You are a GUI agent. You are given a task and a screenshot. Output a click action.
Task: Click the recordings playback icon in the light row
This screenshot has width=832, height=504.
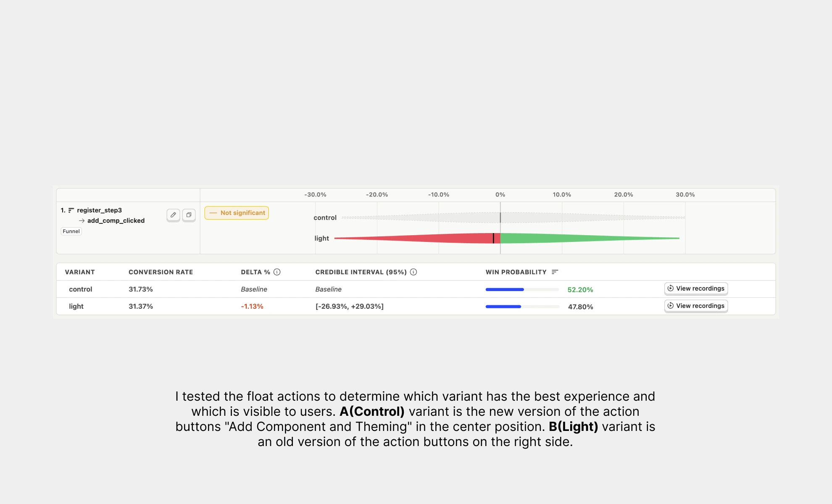point(670,306)
